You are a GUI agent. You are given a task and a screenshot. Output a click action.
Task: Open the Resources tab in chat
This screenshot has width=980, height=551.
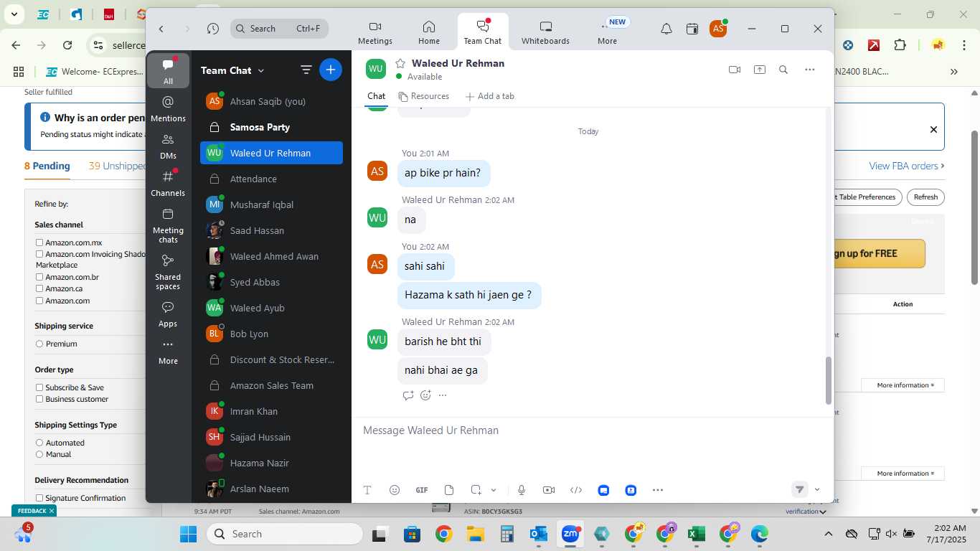(423, 96)
